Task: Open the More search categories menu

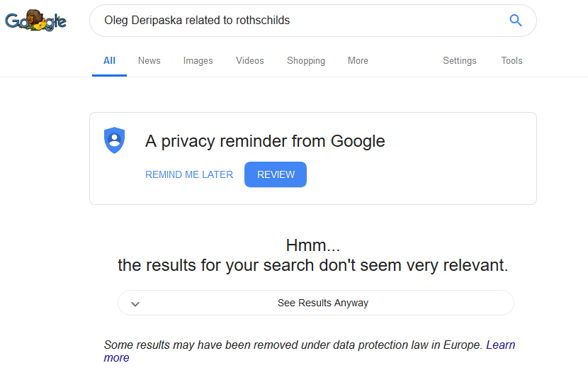Action: [358, 61]
